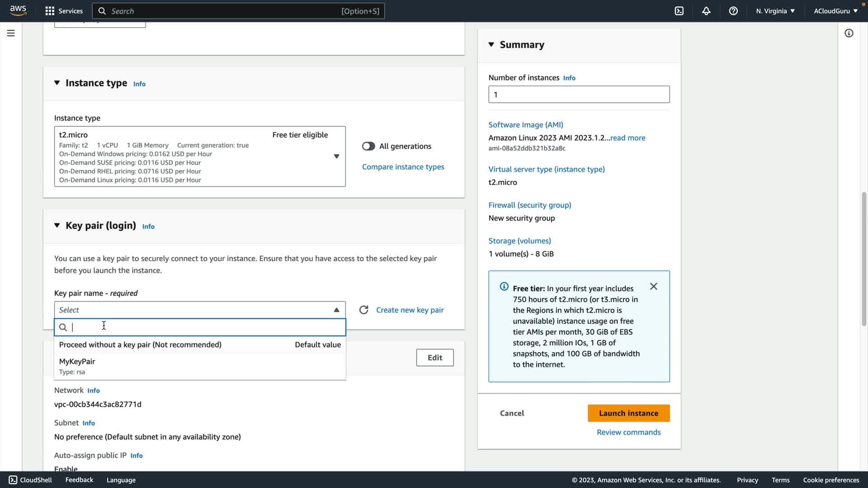The image size is (868, 488).
Task: Open the info panel icon at right
Action: (849, 33)
